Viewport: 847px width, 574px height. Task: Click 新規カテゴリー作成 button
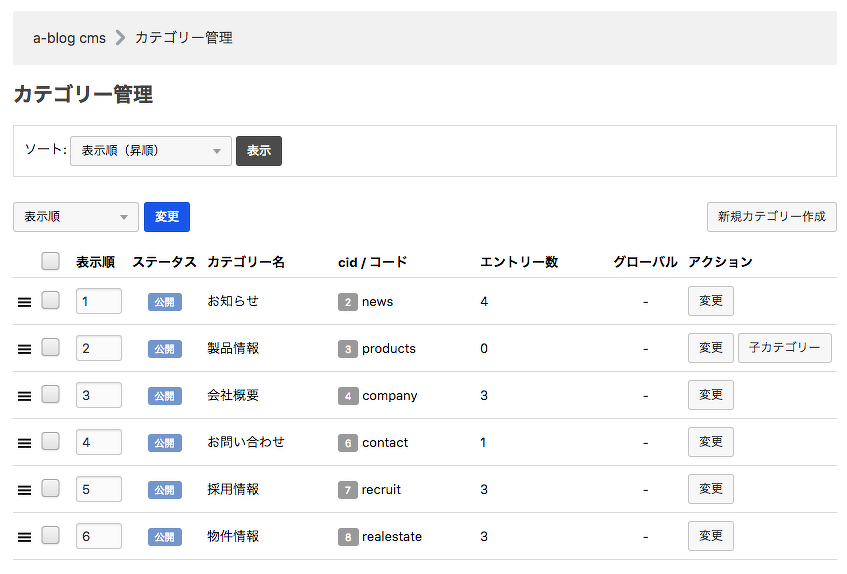[x=771, y=217]
